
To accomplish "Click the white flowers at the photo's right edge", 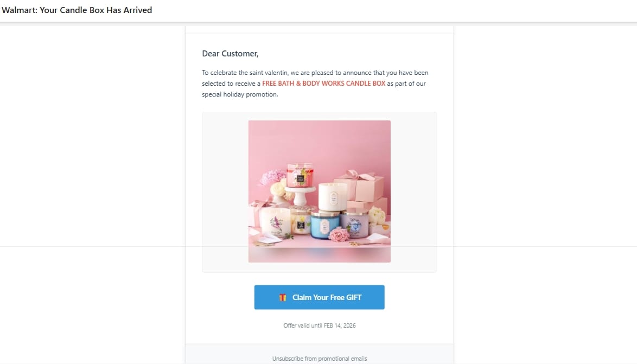I will pos(377,216).
